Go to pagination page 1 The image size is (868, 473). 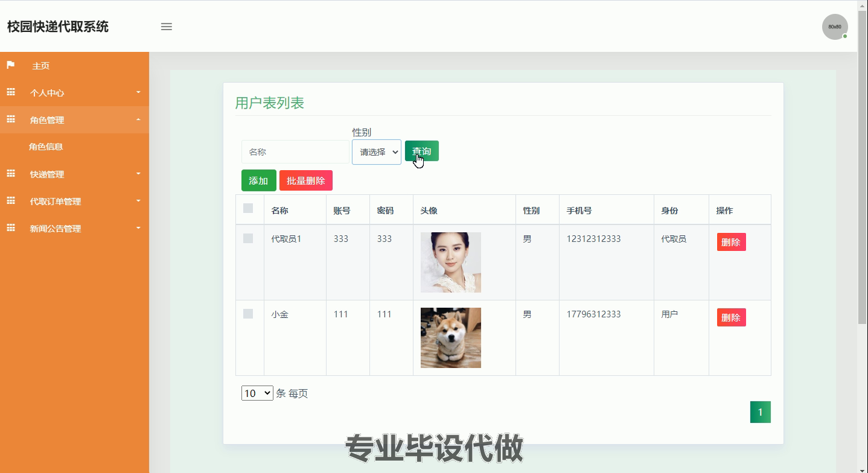(760, 412)
